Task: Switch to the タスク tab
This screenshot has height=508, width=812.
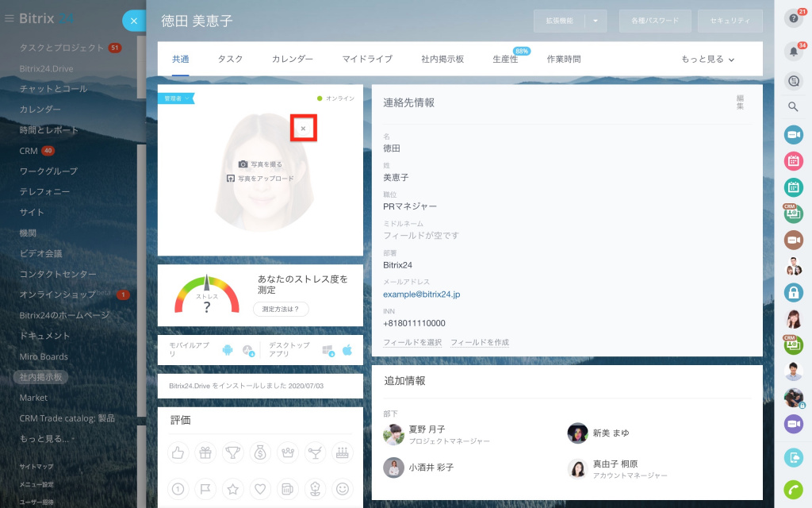Action: click(x=230, y=60)
